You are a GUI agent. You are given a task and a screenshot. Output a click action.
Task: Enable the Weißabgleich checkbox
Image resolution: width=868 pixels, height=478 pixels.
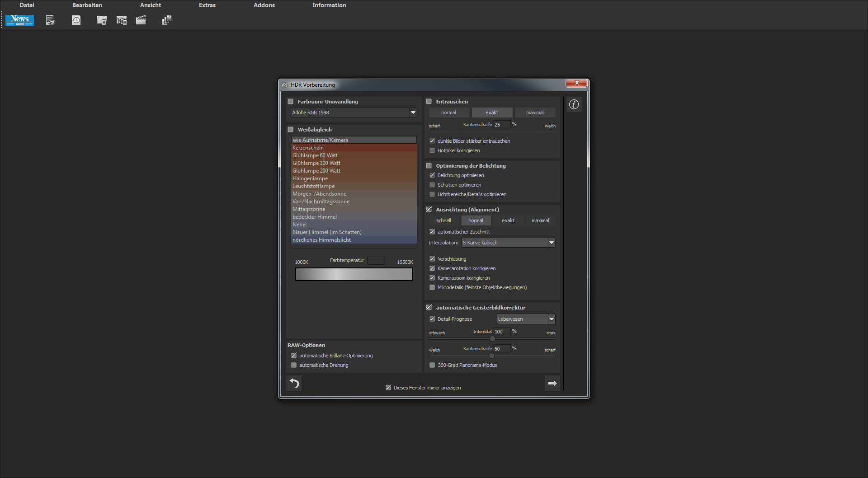pos(291,130)
